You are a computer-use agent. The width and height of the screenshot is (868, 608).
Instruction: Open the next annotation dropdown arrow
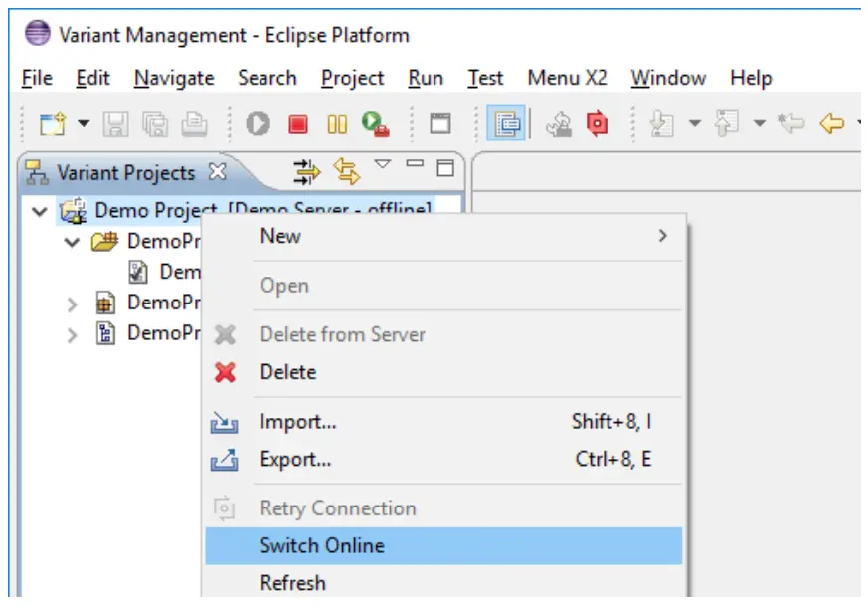pyautogui.click(x=695, y=123)
